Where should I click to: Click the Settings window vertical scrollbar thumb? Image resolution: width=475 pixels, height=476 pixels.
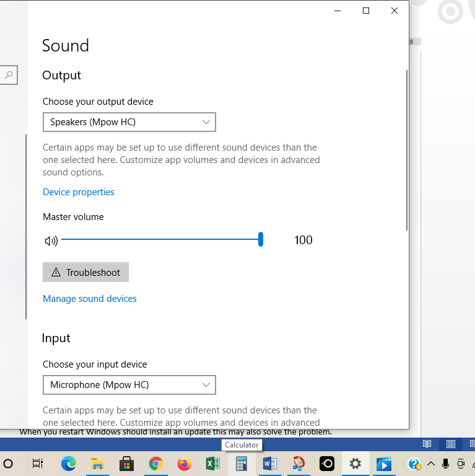click(407, 150)
